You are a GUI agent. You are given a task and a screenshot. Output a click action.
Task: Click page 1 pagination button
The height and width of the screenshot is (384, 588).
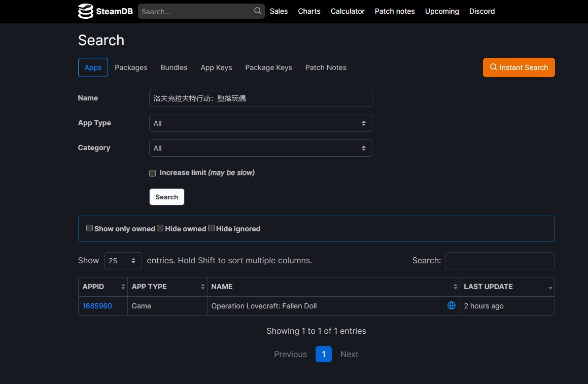point(324,354)
